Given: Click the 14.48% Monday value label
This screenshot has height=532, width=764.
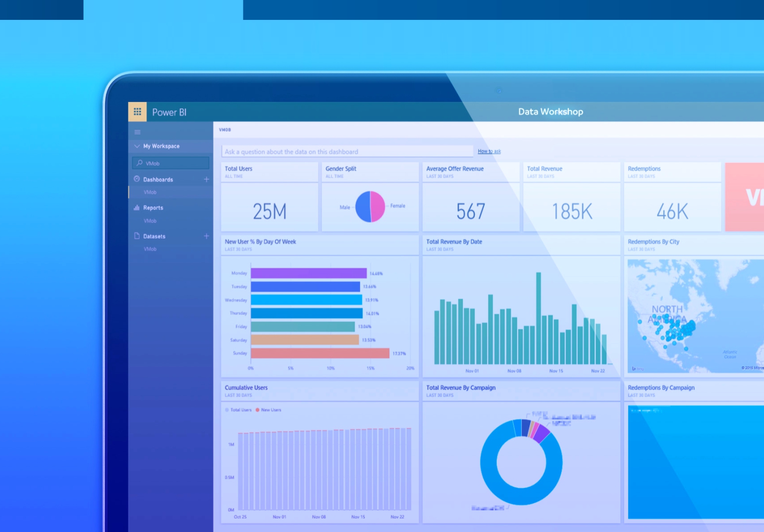Looking at the screenshot, I should (x=376, y=274).
